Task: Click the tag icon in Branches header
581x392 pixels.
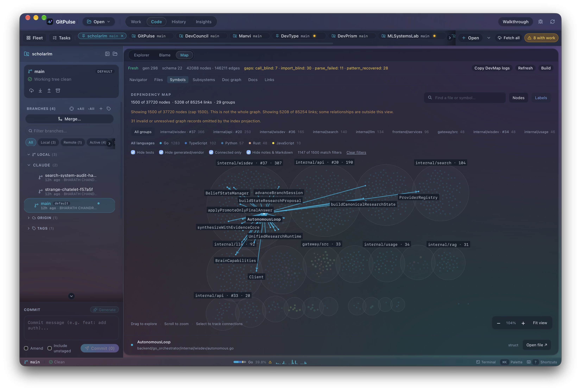Action: coord(109,109)
